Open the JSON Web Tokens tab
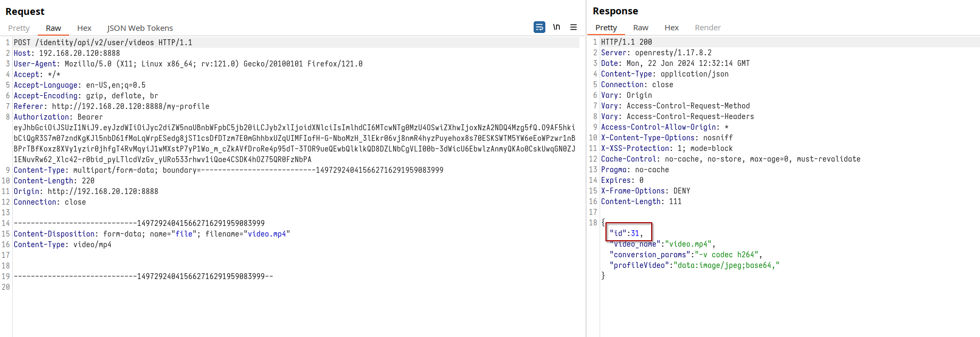Viewport: 980px width, 337px height. pyautogui.click(x=140, y=28)
